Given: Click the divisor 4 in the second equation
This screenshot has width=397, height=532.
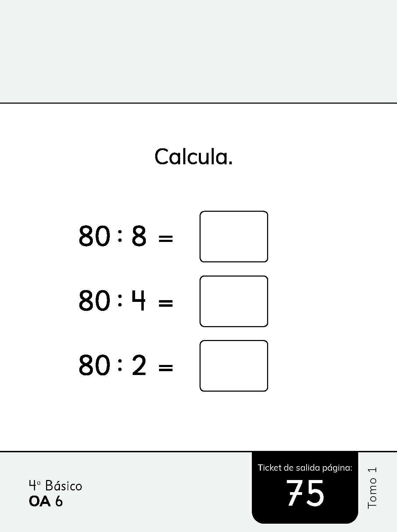Looking at the screenshot, I should coord(139,300).
